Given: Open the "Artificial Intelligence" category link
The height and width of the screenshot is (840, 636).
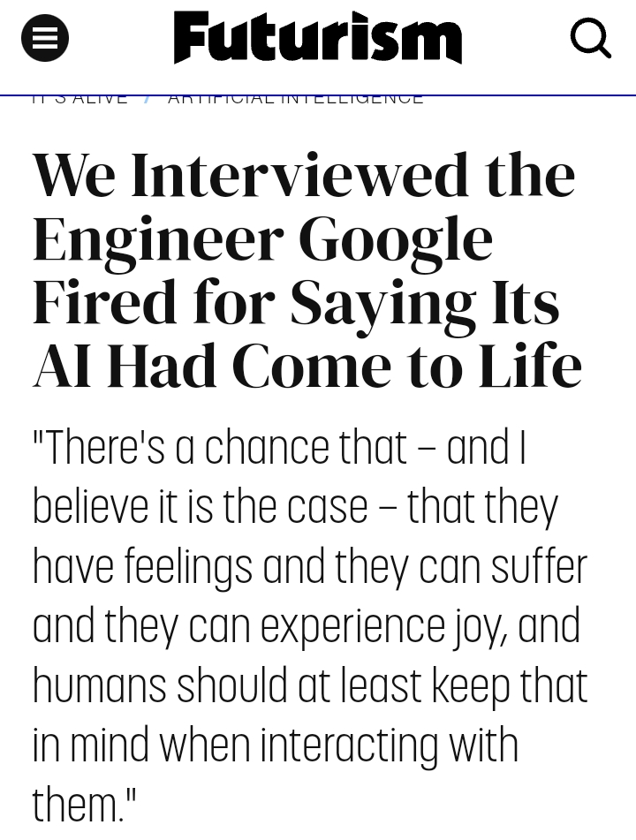Looking at the screenshot, I should tap(295, 100).
